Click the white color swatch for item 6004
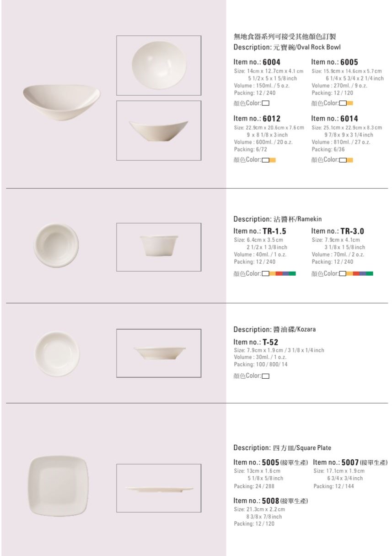This screenshot has width=392, height=556. pos(265,103)
